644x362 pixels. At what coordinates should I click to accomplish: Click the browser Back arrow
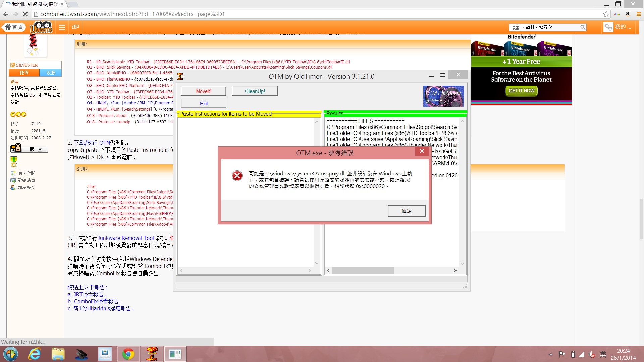click(6, 14)
